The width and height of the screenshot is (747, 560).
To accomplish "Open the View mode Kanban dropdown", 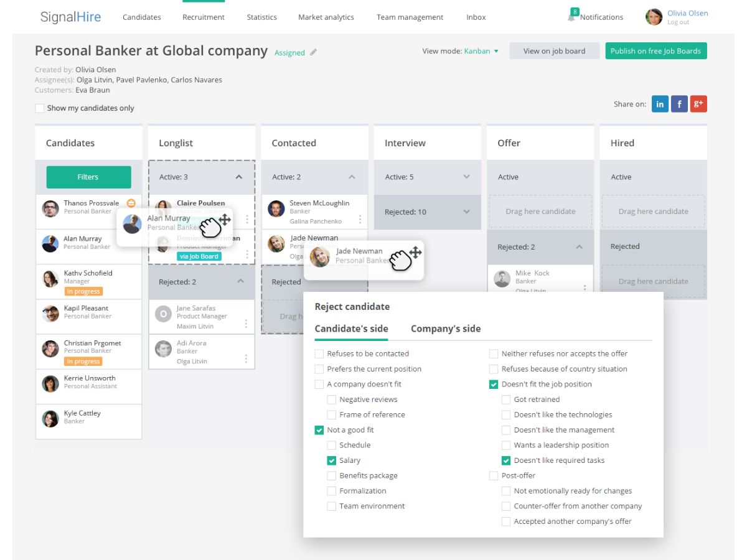I will click(x=482, y=51).
